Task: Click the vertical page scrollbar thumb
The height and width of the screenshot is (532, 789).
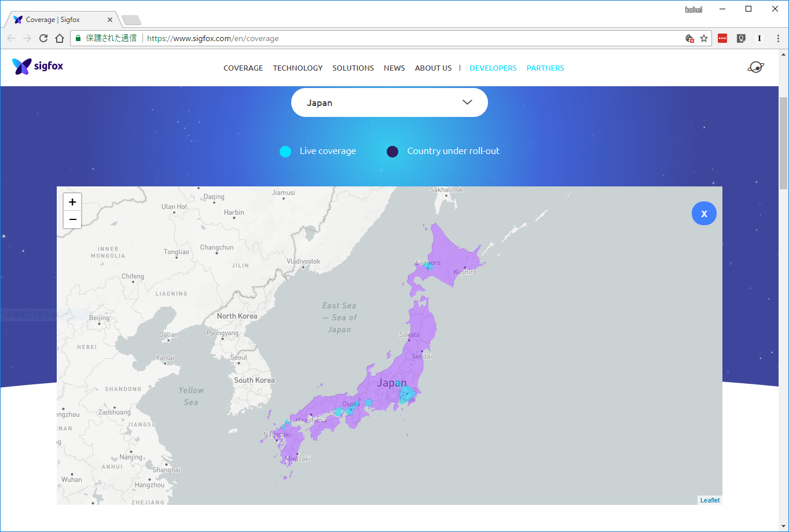Action: tap(784, 143)
